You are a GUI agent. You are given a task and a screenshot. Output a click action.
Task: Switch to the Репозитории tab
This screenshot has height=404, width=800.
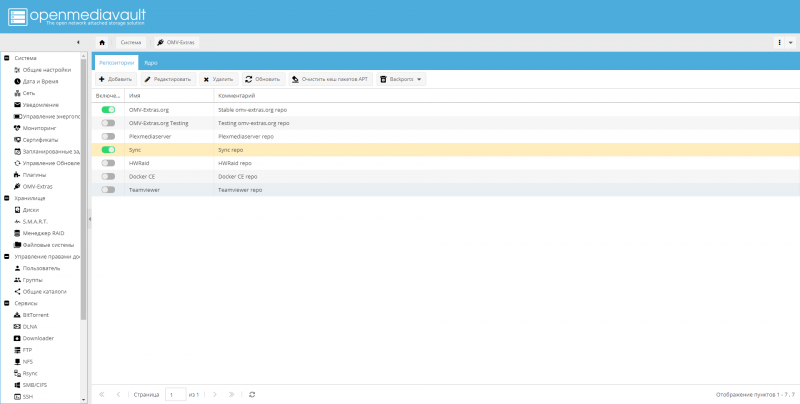116,63
